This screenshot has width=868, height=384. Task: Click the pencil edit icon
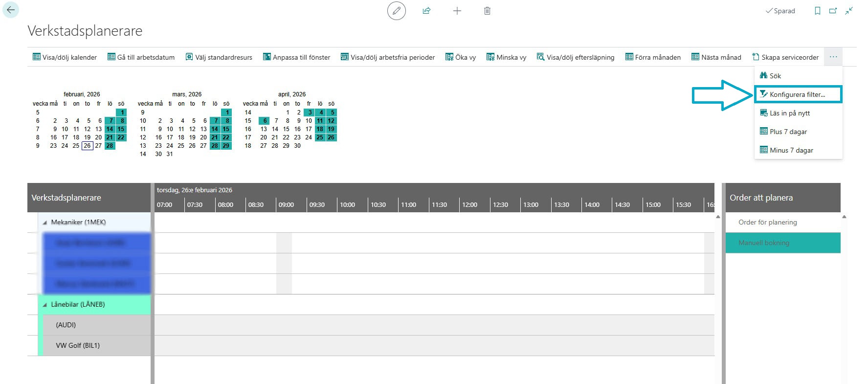[x=397, y=11]
